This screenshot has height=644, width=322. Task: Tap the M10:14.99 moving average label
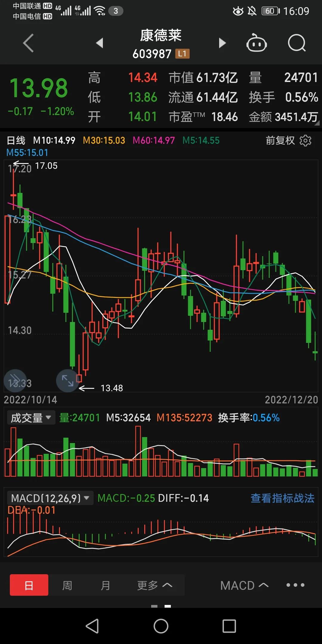pyautogui.click(x=54, y=140)
